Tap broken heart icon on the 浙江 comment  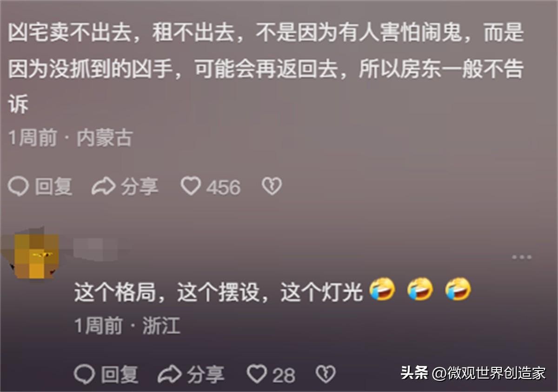(325, 374)
